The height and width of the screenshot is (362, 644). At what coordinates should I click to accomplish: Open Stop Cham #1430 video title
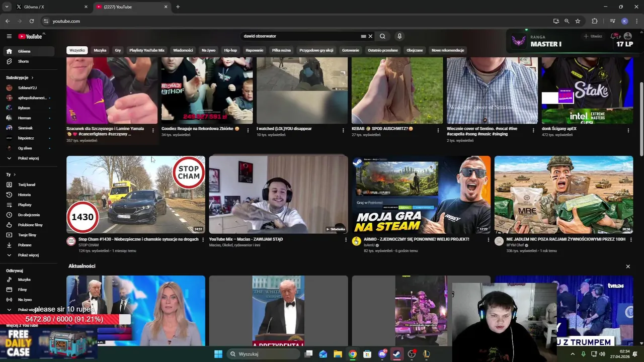138,239
